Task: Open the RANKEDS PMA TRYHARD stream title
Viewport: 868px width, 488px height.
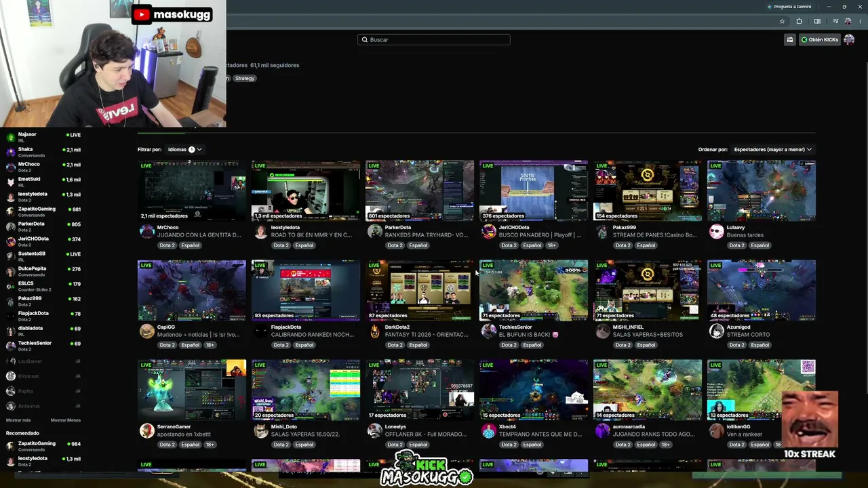Action: point(427,235)
